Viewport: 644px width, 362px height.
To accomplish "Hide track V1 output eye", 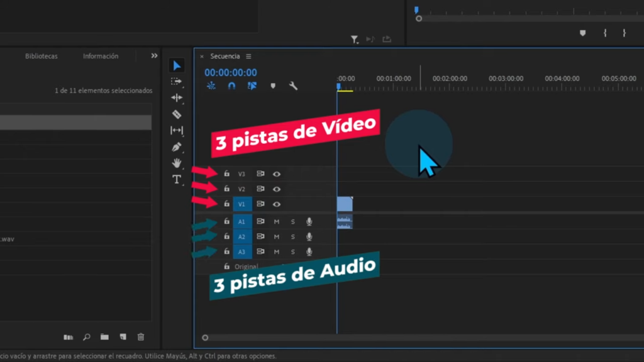I will (277, 204).
